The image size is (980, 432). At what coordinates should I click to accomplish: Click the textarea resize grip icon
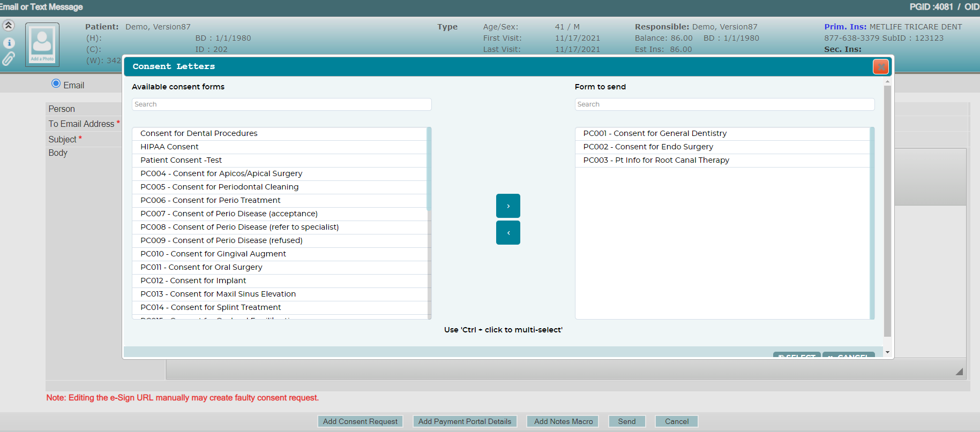(959, 372)
